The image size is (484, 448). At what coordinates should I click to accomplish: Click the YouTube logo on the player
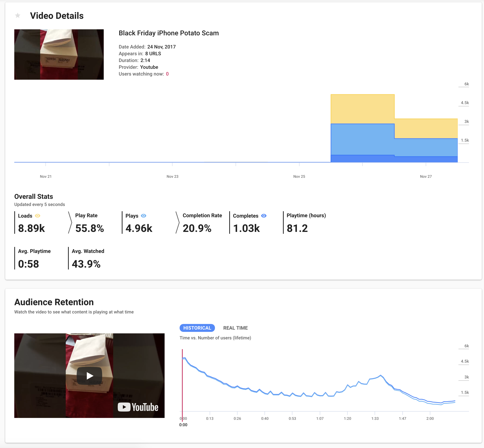pos(138,407)
